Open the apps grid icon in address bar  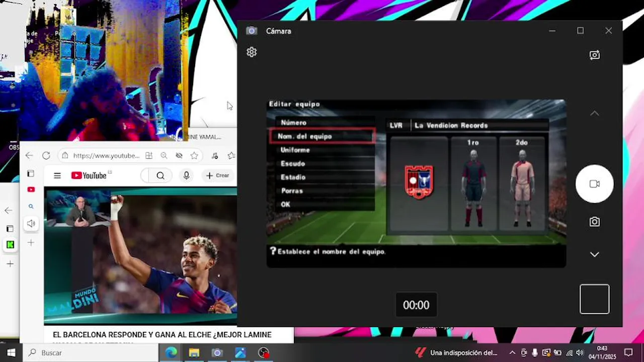click(x=148, y=156)
